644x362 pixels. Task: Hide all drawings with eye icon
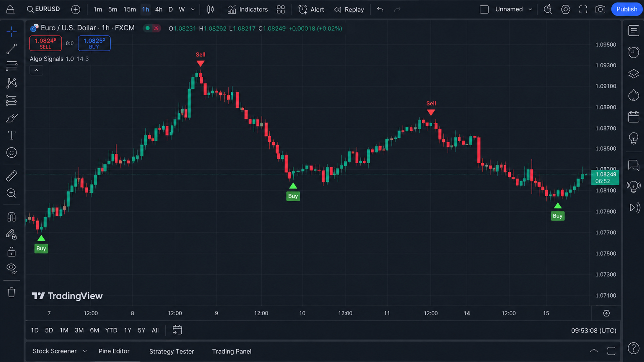[x=12, y=269]
